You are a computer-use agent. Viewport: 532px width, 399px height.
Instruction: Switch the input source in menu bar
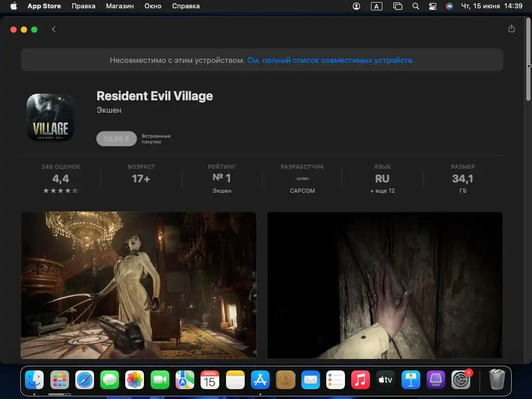coord(376,6)
